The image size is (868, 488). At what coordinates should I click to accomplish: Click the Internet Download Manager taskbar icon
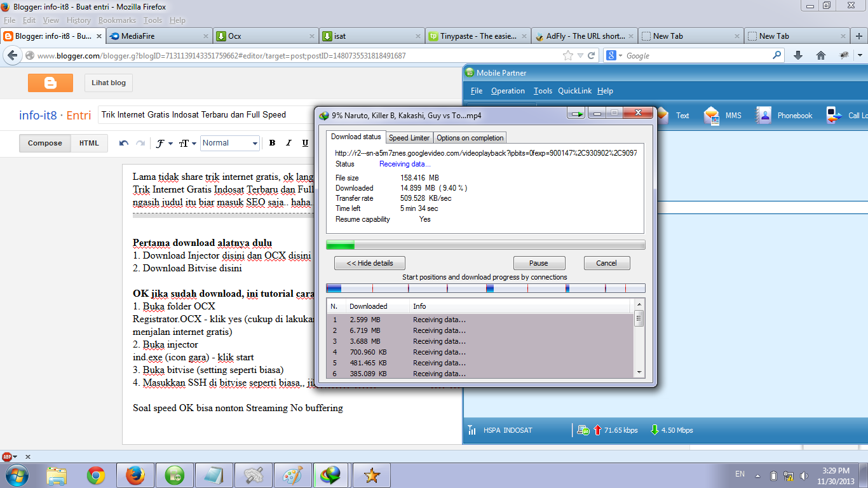[x=331, y=475]
